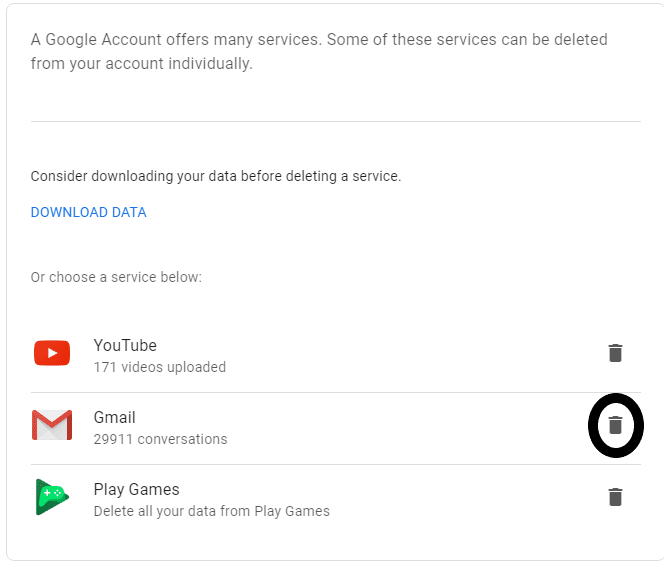Select the YouTube service name
This screenshot has height=565, width=664.
pos(125,346)
